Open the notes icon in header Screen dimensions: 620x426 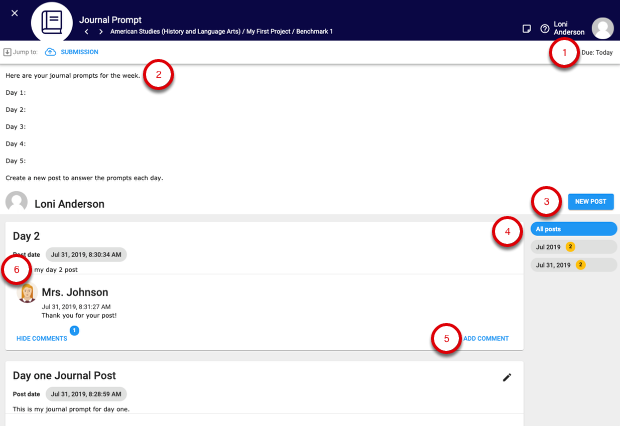[527, 29]
